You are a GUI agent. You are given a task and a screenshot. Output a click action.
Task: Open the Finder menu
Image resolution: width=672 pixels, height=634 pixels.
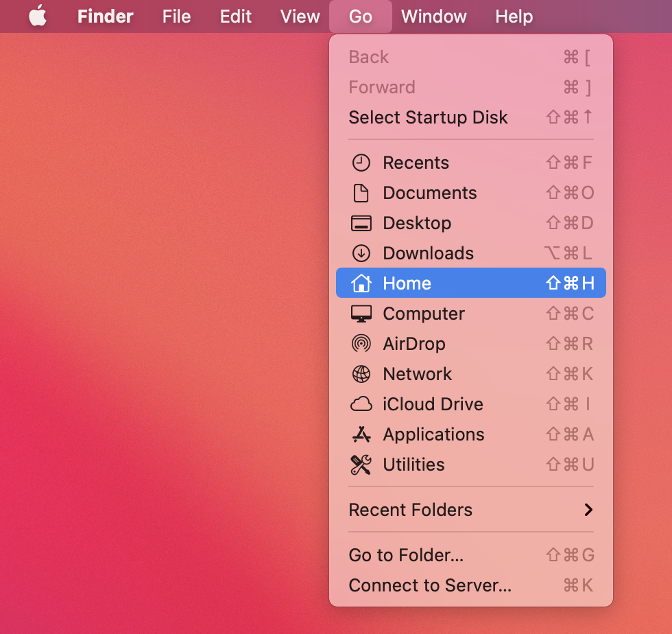[x=105, y=16]
